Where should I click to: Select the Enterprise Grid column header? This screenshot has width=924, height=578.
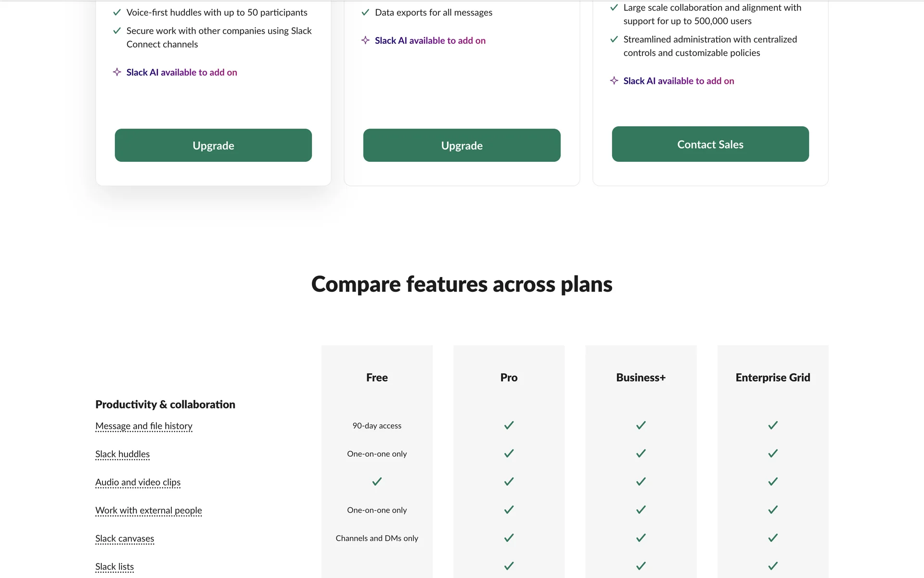772,378
